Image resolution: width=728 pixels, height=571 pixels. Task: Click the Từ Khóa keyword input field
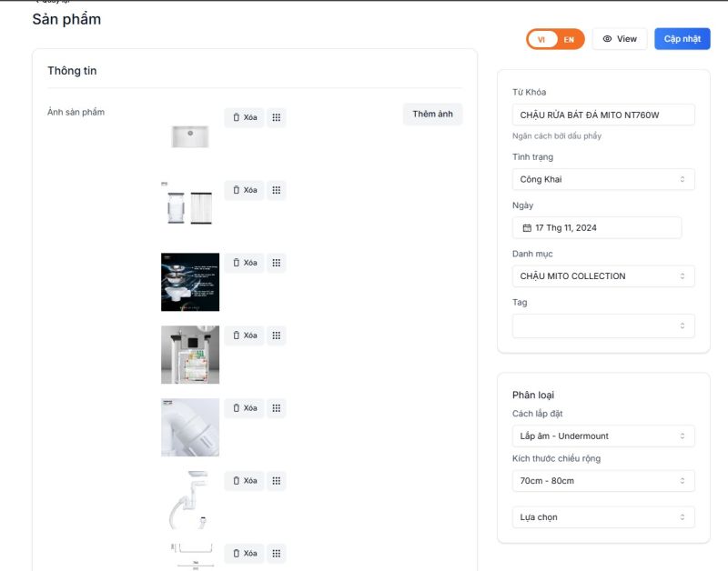coord(602,115)
